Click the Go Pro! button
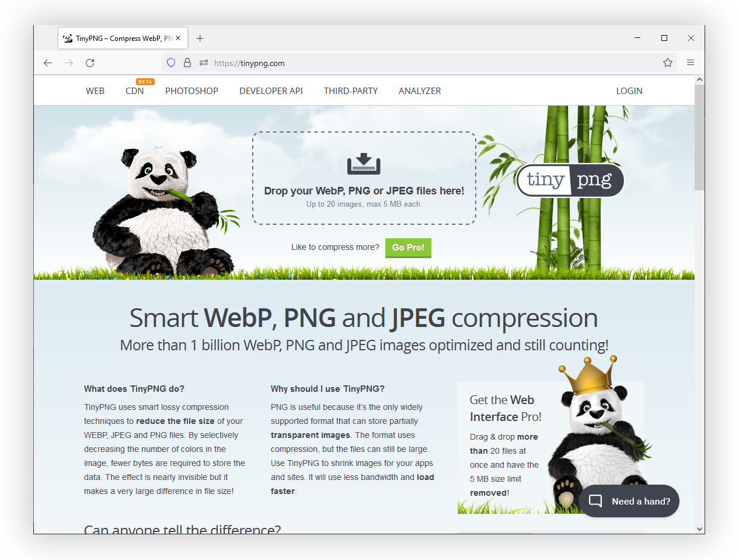Viewport: 739px width, 560px height. click(407, 248)
